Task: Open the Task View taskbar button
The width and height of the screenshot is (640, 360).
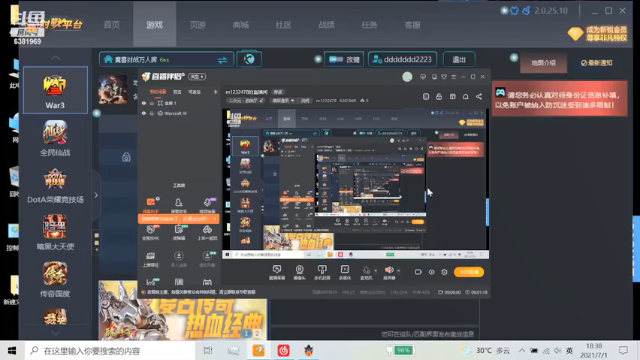Action: (x=208, y=351)
